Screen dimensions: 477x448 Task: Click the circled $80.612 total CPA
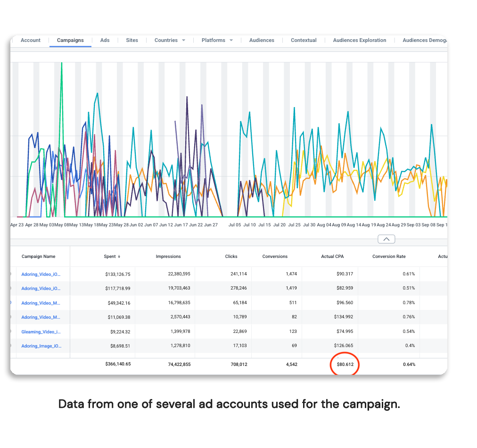[345, 365]
